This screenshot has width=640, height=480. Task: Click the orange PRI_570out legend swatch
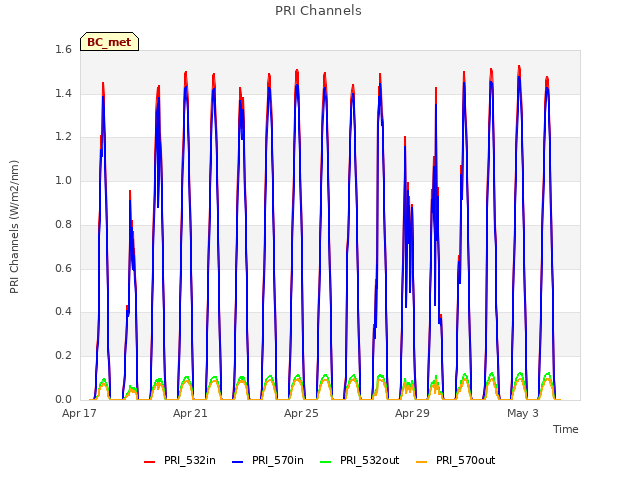(x=421, y=462)
